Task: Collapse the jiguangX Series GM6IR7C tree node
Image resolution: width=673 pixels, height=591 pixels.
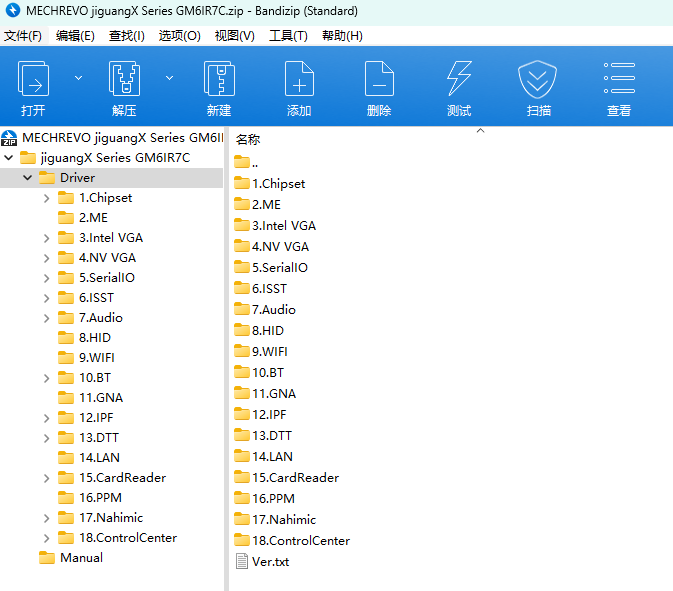Action: [9, 158]
